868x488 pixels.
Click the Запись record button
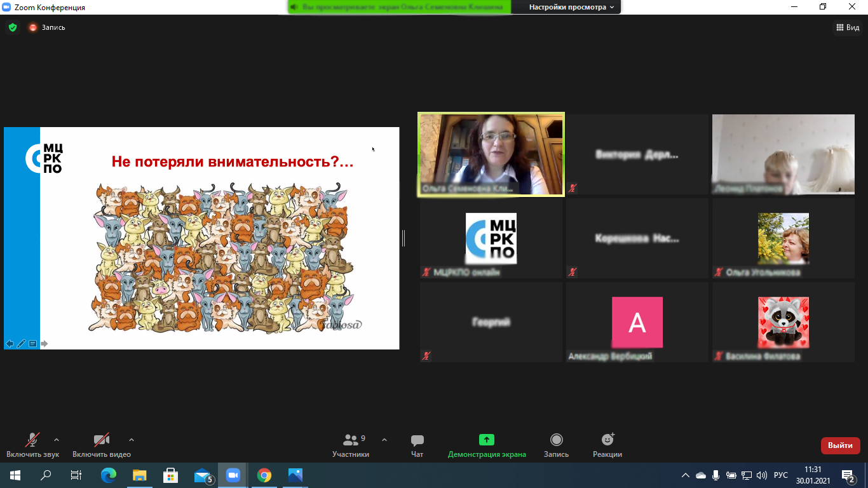tap(557, 445)
